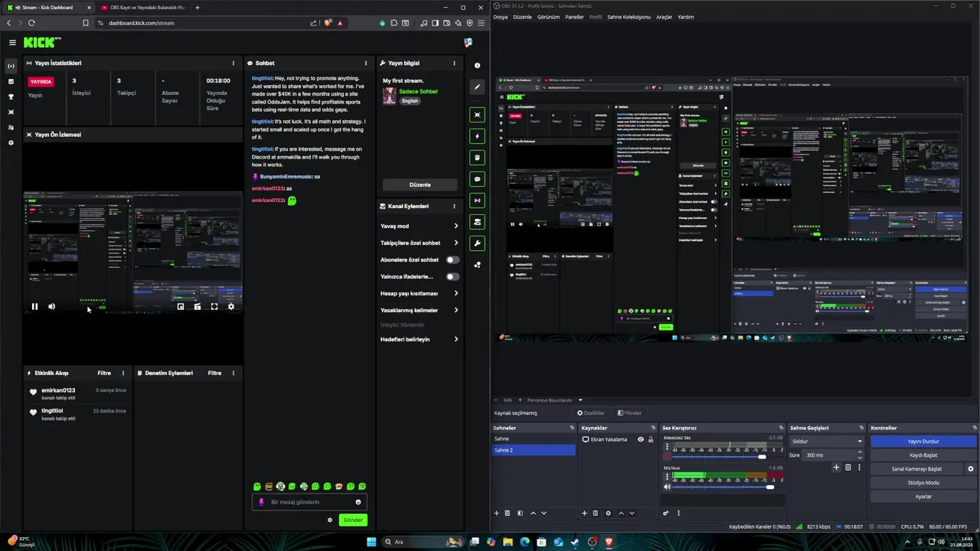Click Filtre in Etkinlik Akışı panel
Screen dimensions: 980x551
(x=104, y=373)
